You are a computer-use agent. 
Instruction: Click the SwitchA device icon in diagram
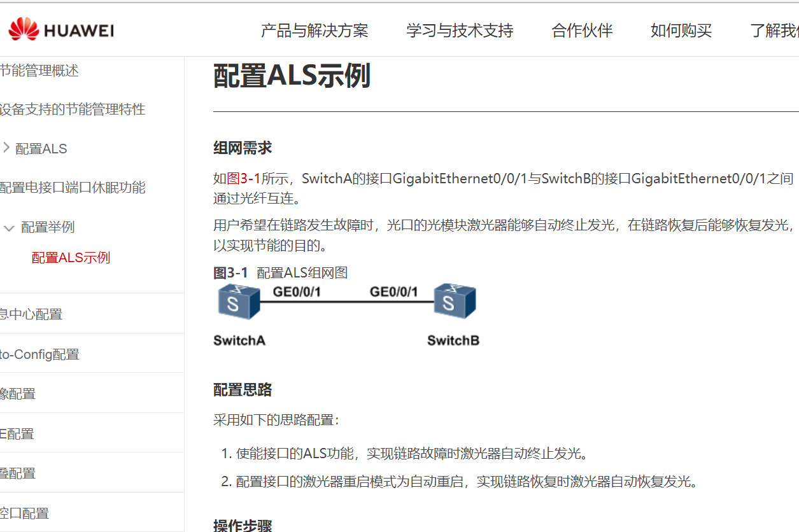(238, 301)
